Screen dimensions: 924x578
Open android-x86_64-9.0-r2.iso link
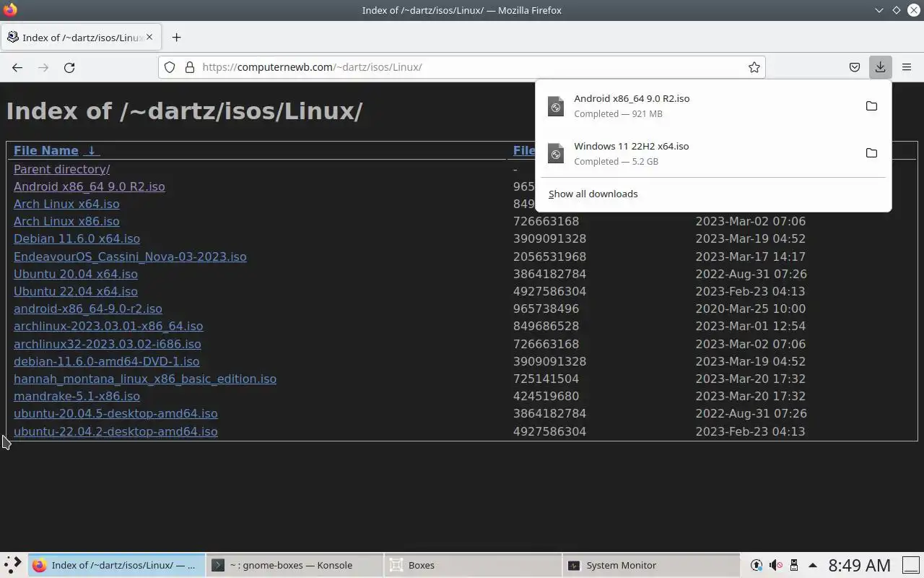[88, 309]
